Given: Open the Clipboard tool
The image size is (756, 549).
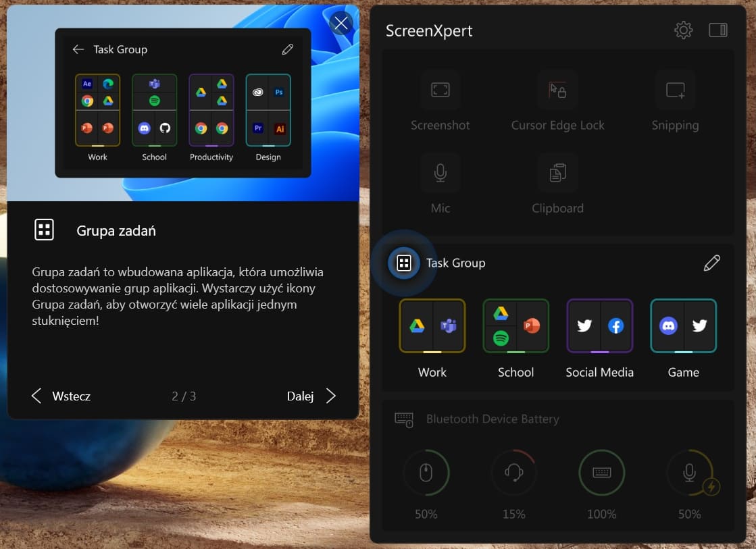Looking at the screenshot, I should pos(557,174).
